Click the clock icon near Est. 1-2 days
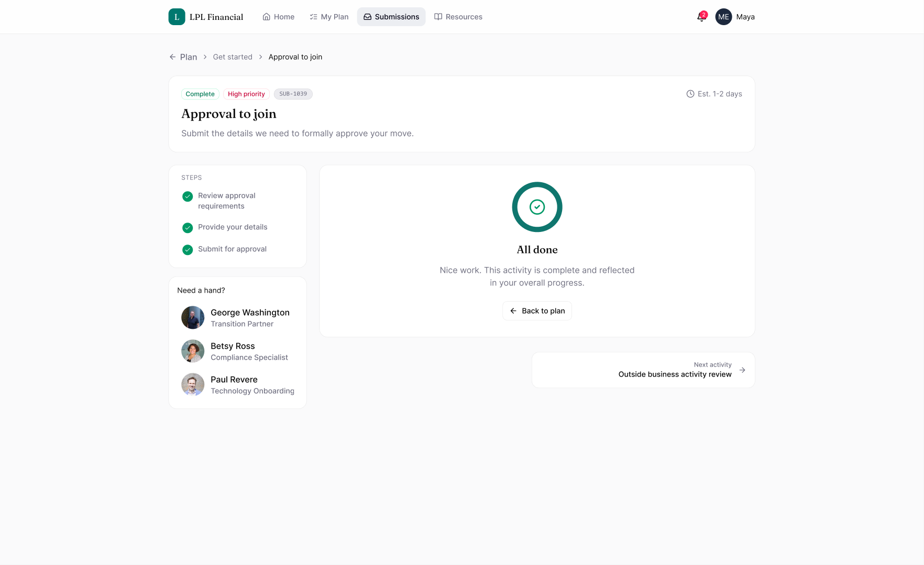The width and height of the screenshot is (924, 565). click(x=690, y=94)
